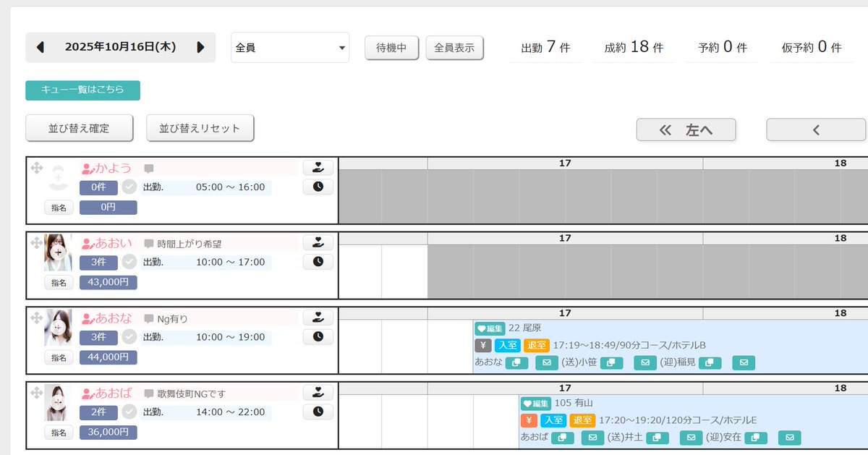Image resolution: width=868 pixels, height=455 pixels.
Task: Click the 待機中 button
Action: [x=391, y=48]
